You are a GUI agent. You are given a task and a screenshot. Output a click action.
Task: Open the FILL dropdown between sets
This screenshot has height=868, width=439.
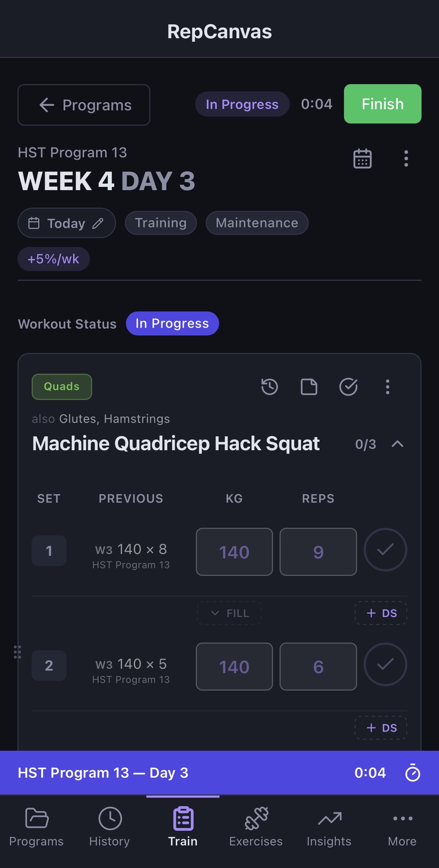[x=229, y=613]
